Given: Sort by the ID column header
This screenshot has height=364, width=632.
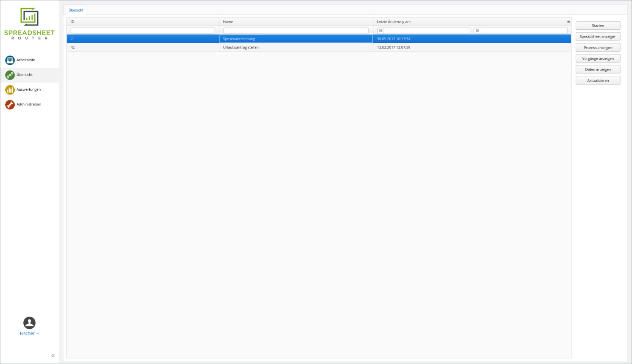Looking at the screenshot, I should click(143, 22).
